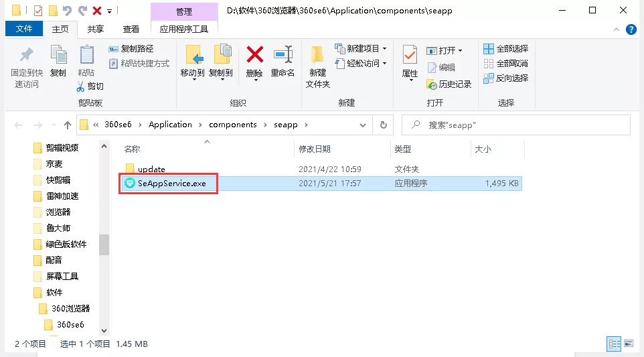The image size is (644, 357).
Task: Click the Paste ribbon button
Action: tap(86, 61)
